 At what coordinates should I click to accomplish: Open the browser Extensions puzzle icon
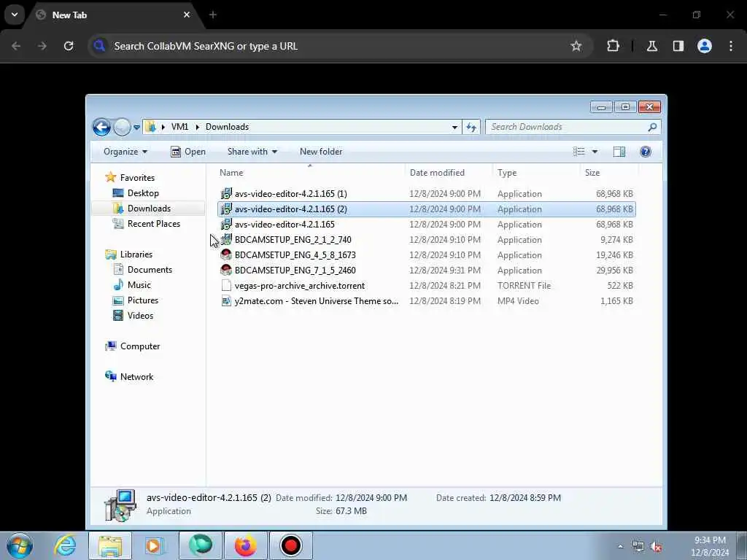click(613, 46)
